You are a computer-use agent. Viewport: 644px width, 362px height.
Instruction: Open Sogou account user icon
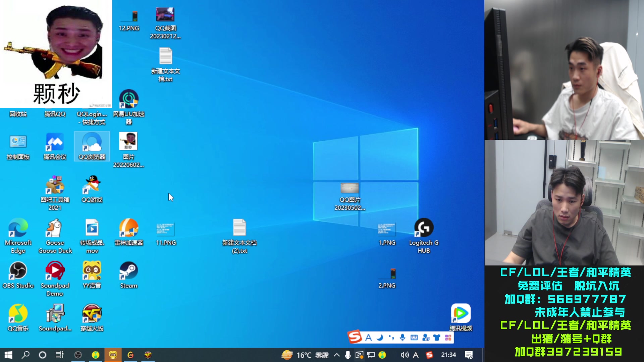pos(426,338)
